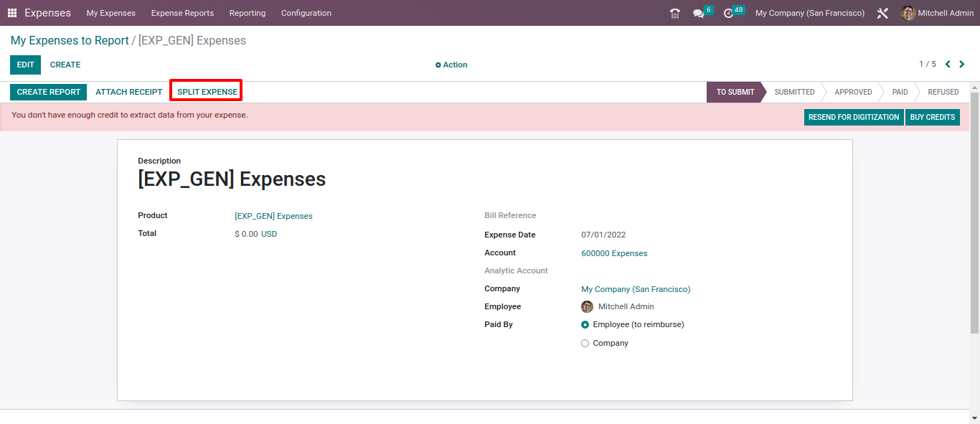This screenshot has height=424, width=980.
Task: Click the Approved status stage
Action: (853, 92)
